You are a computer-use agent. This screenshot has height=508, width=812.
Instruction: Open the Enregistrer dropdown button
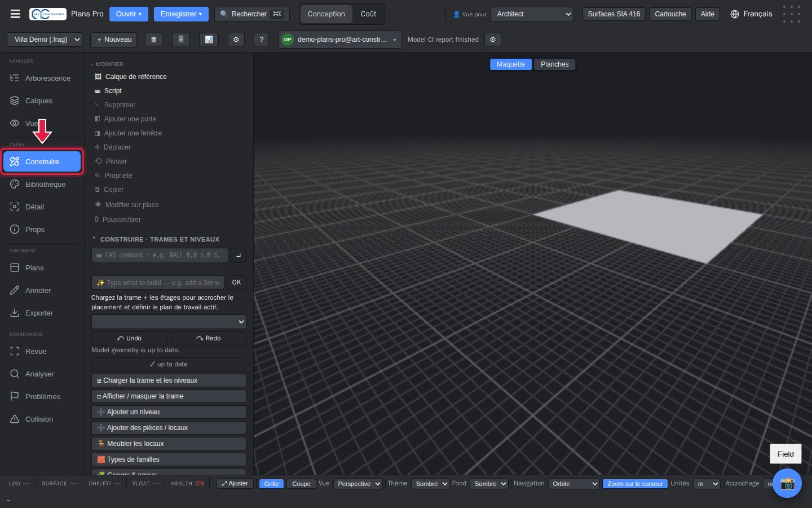pos(181,14)
